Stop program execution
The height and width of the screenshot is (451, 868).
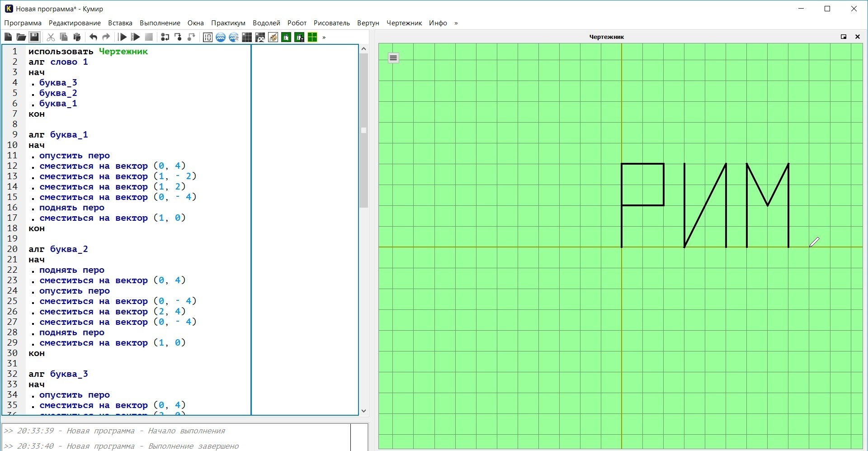[149, 37]
